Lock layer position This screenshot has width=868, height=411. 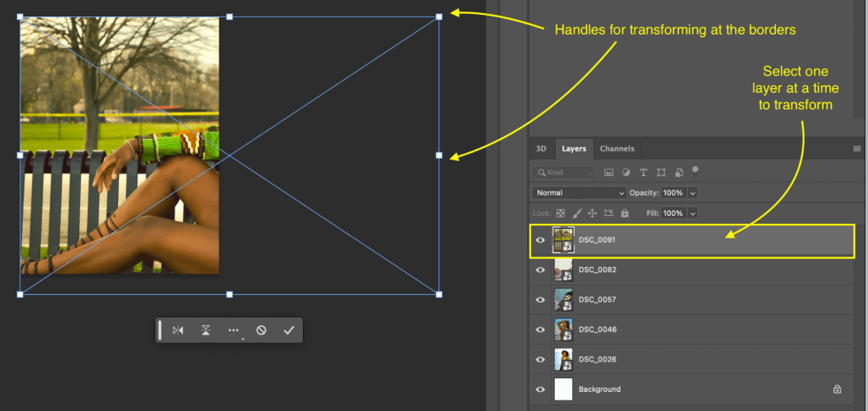point(592,213)
